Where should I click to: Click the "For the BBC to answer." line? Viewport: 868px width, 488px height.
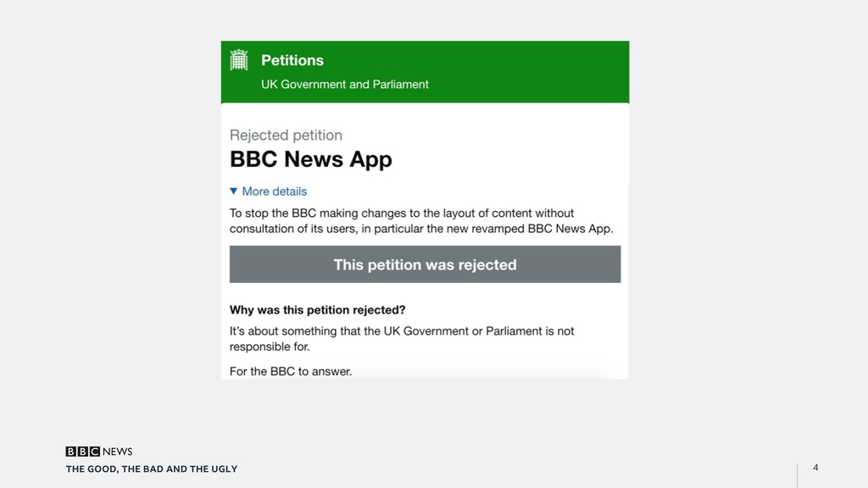291,371
